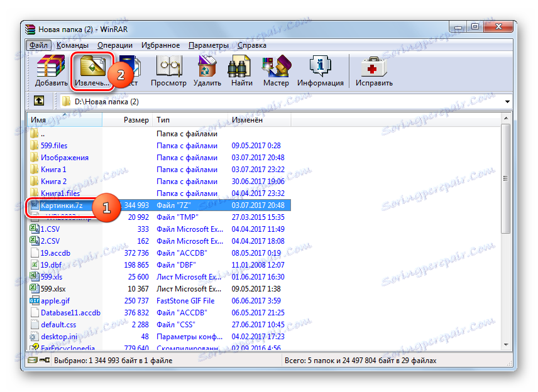Viewport: 538px width, 392px height.
Task: Select the parent folder ".." row
Action: pyautogui.click(x=159, y=134)
